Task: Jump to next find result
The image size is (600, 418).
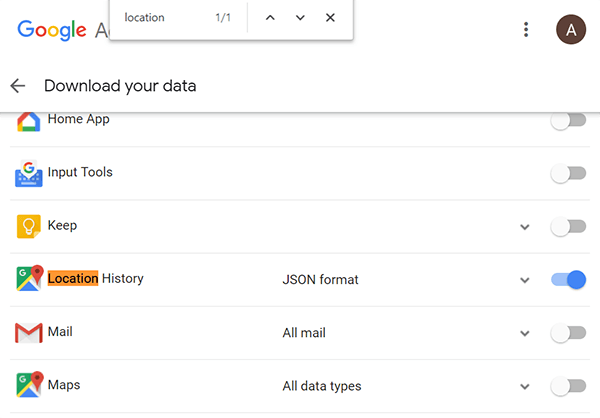Action: (x=300, y=18)
